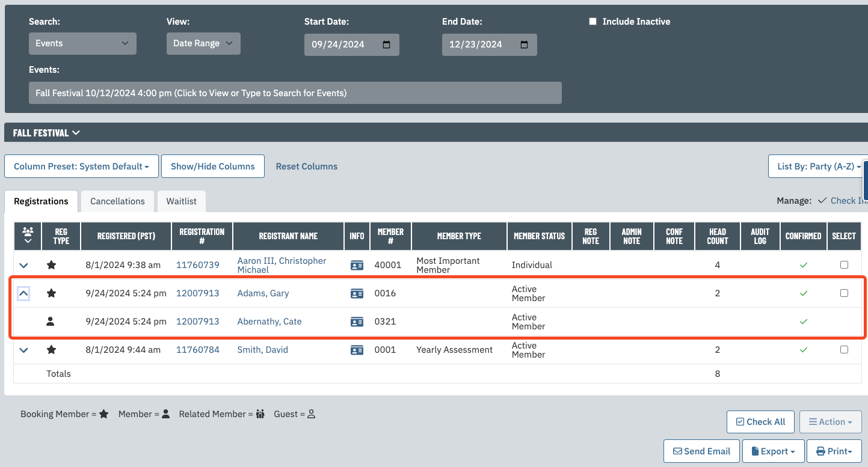Collapse the Adams, Gary party row
This screenshot has width=868, height=467.
pos(23,293)
